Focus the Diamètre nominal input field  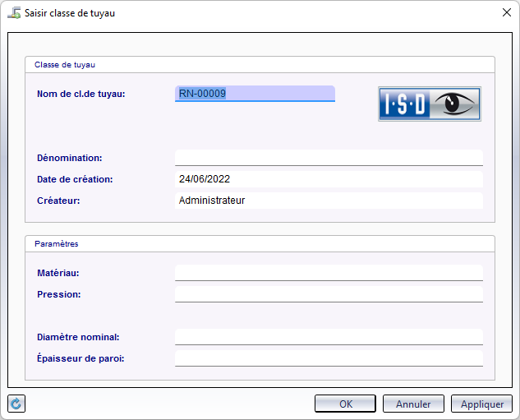coord(329,337)
